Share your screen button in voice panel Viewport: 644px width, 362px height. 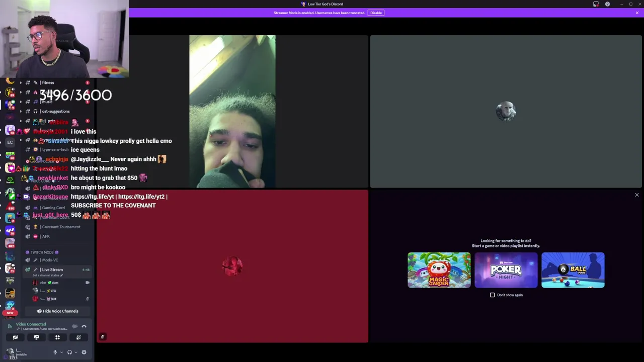[36, 338]
